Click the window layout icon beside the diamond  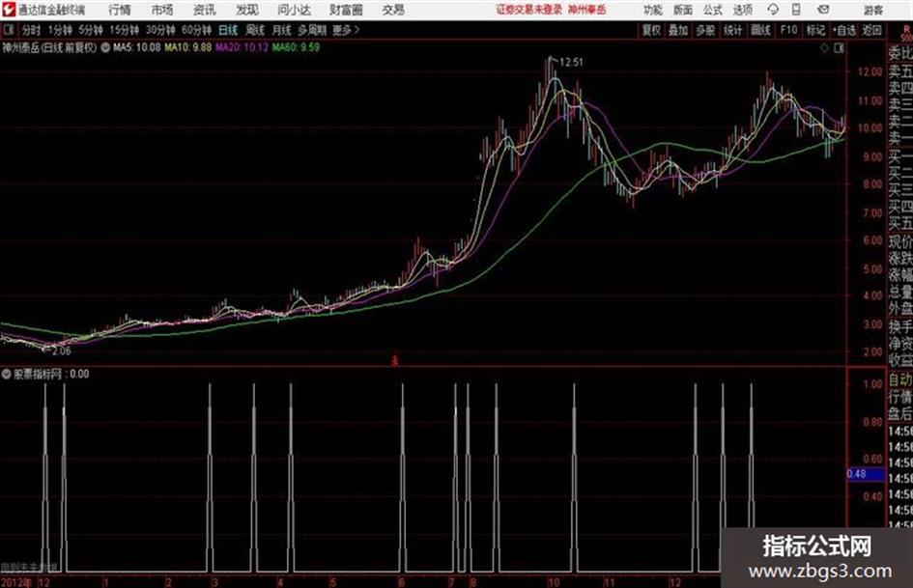[x=839, y=48]
